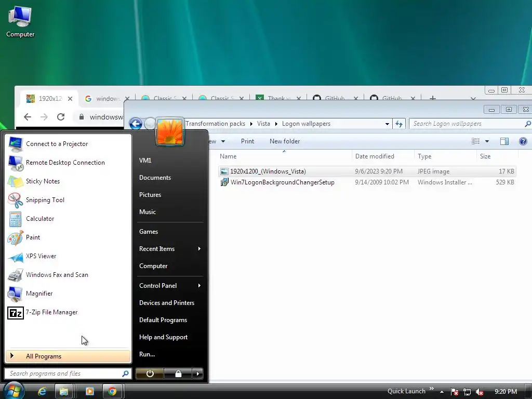The height and width of the screenshot is (399, 532).
Task: Click the muted volume tray icon
Action: coord(479,392)
